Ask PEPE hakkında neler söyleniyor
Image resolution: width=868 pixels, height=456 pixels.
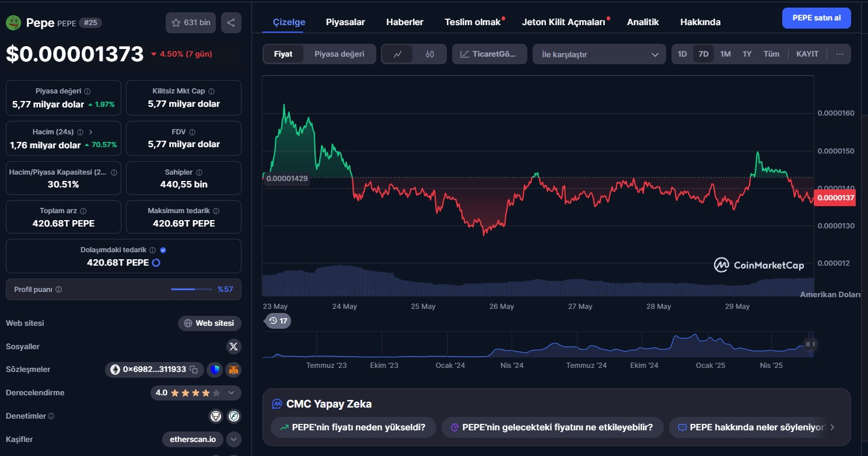[752, 427]
